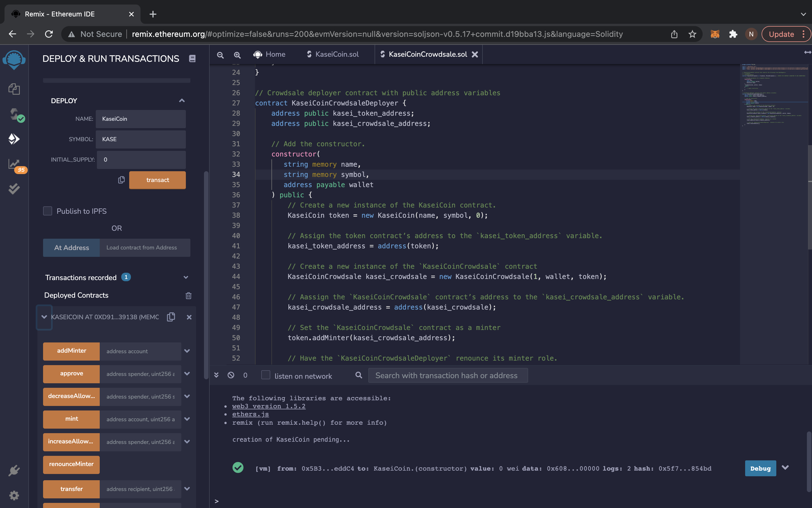Open the Plugin Manager

point(14,470)
